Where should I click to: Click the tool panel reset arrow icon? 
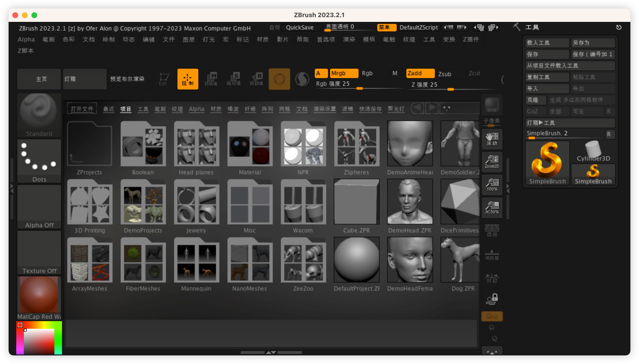(x=618, y=27)
